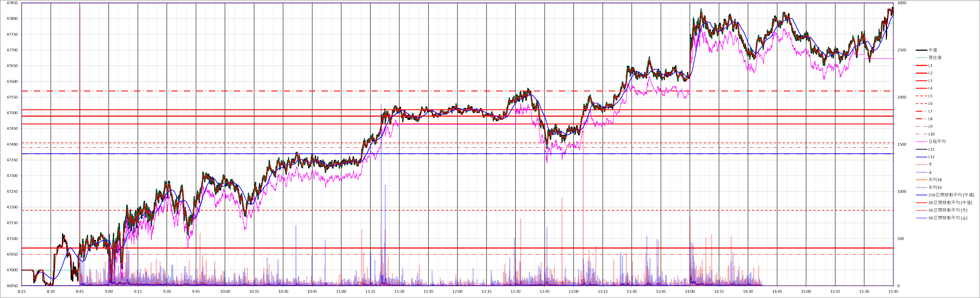Image resolution: width=980 pixels, height=298 pixels.
Task: Select the L10 legend entry
Action: tap(931, 134)
